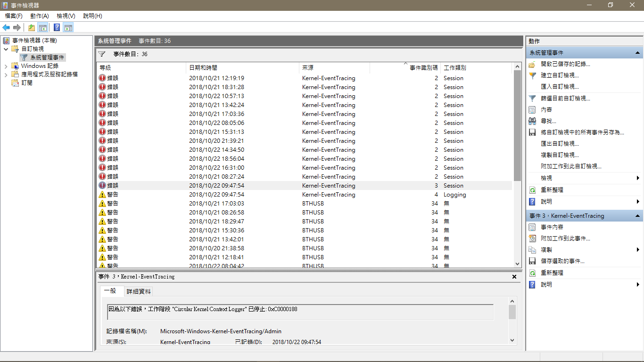Click 匯入自訂檢視... action

coord(560,87)
